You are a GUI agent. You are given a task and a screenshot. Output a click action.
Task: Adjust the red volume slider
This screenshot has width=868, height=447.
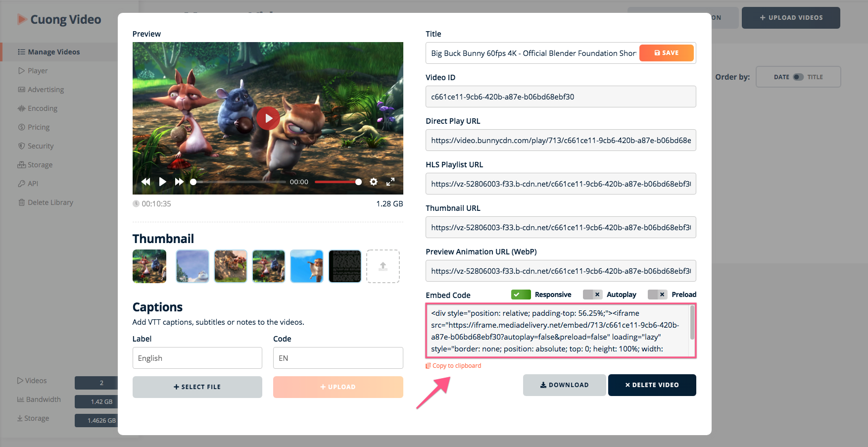[x=338, y=182]
